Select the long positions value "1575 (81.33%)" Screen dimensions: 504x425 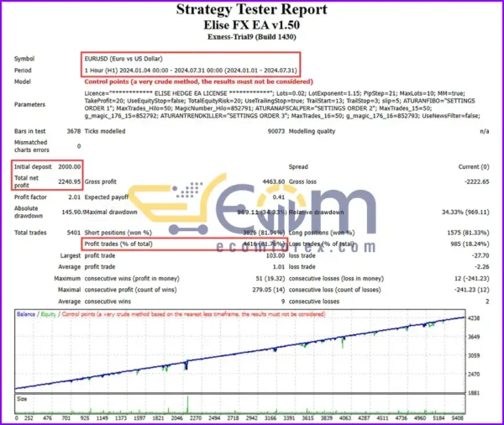tap(468, 233)
